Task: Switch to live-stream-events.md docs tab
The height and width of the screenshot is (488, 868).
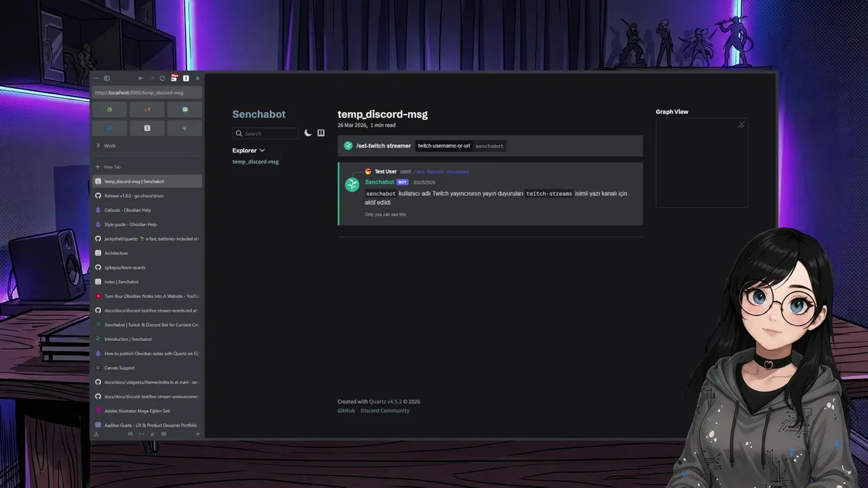Action: [x=147, y=310]
